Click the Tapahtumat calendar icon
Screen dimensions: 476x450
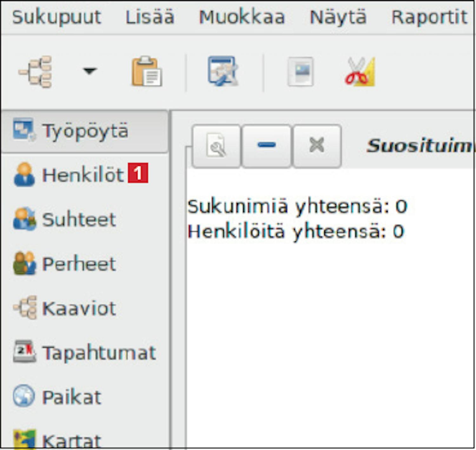[x=24, y=351]
